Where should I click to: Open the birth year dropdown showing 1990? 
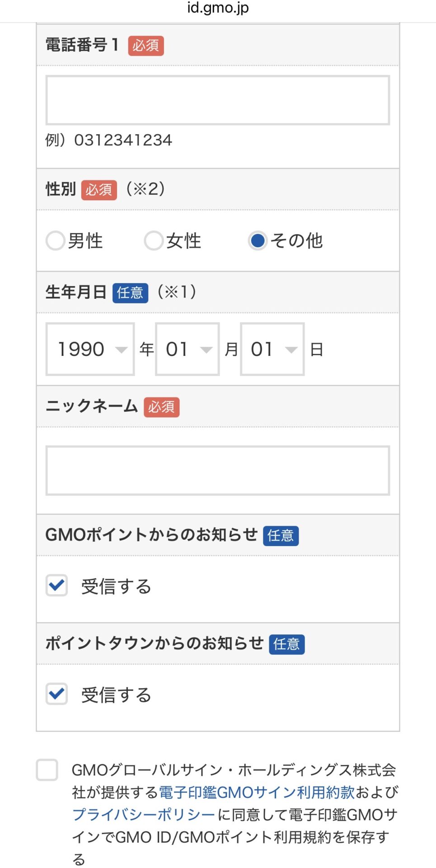pyautogui.click(x=90, y=349)
